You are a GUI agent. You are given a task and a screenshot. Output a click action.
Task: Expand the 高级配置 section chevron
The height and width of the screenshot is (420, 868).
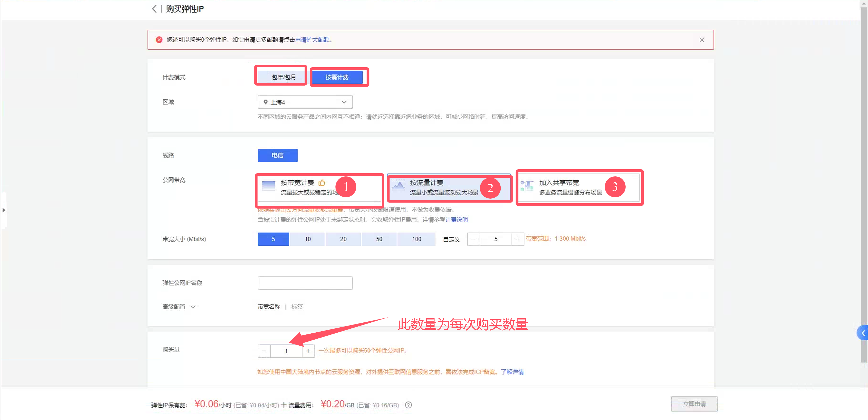coord(193,307)
